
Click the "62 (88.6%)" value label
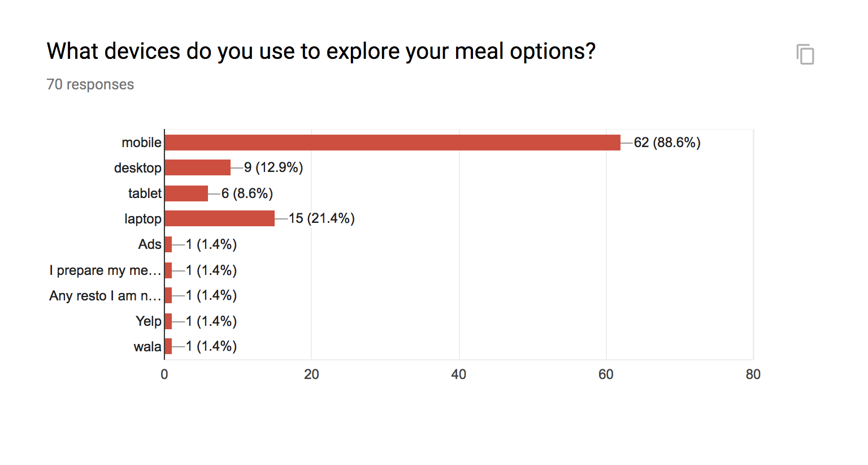(667, 143)
